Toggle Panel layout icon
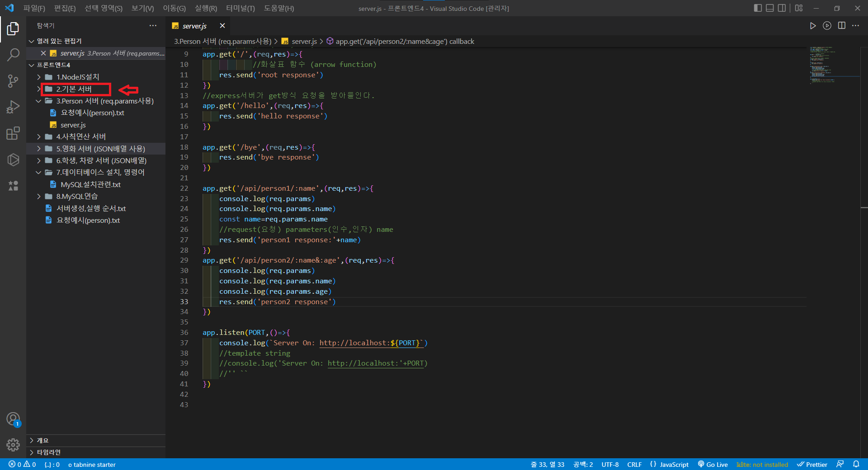Viewport: 868px width, 470px height. point(770,8)
